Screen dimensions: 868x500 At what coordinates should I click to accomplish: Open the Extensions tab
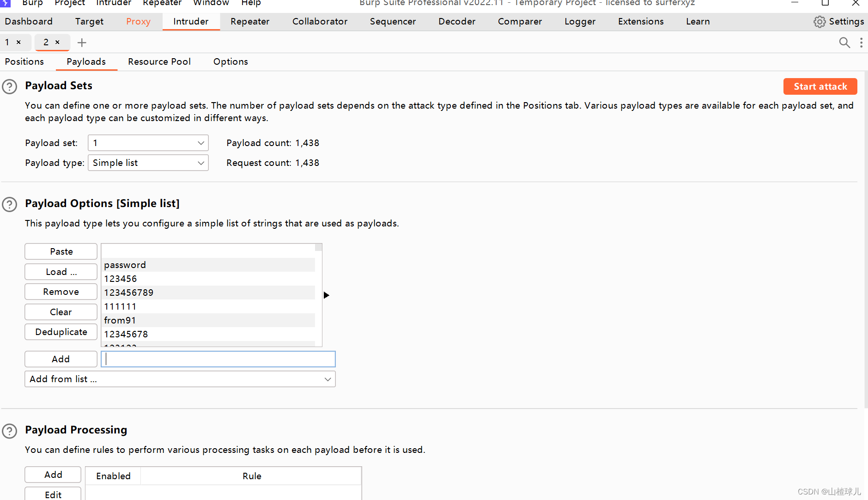pyautogui.click(x=641, y=21)
